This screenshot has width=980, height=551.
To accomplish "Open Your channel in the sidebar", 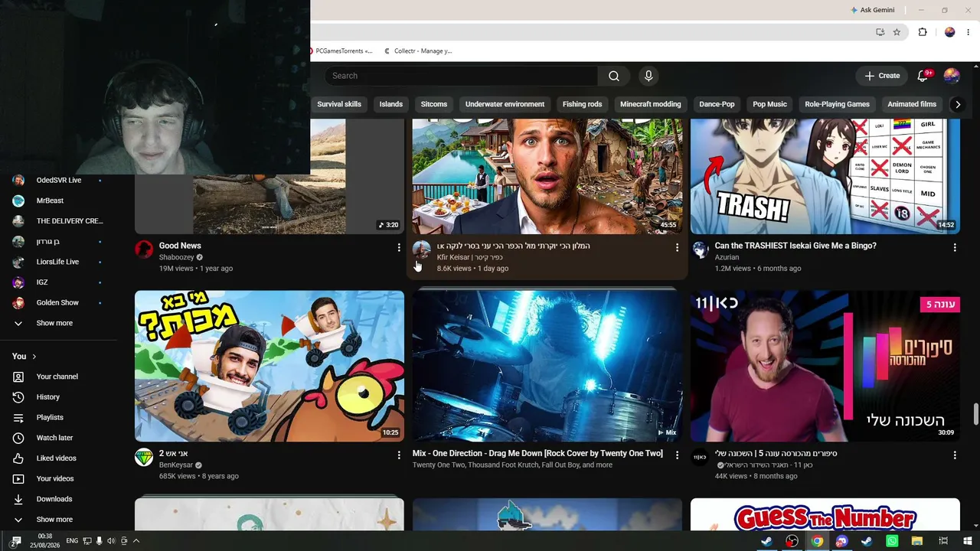I will click(x=58, y=377).
